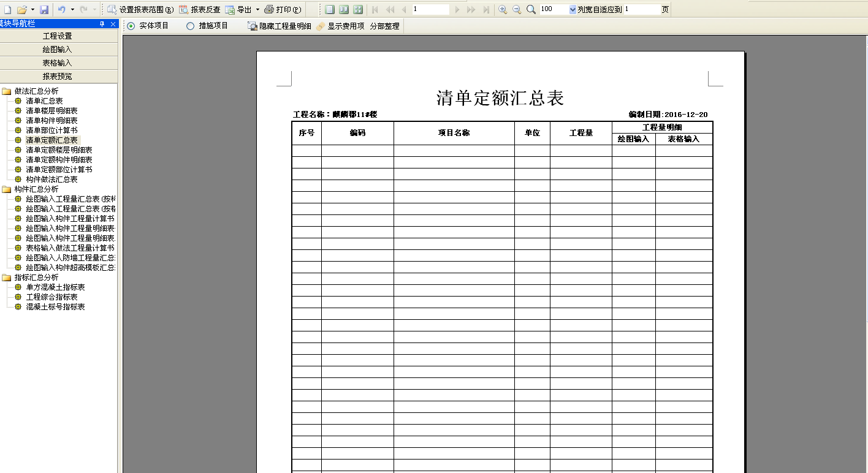Open the 工程设置 module tab
The height and width of the screenshot is (473, 868).
58,36
